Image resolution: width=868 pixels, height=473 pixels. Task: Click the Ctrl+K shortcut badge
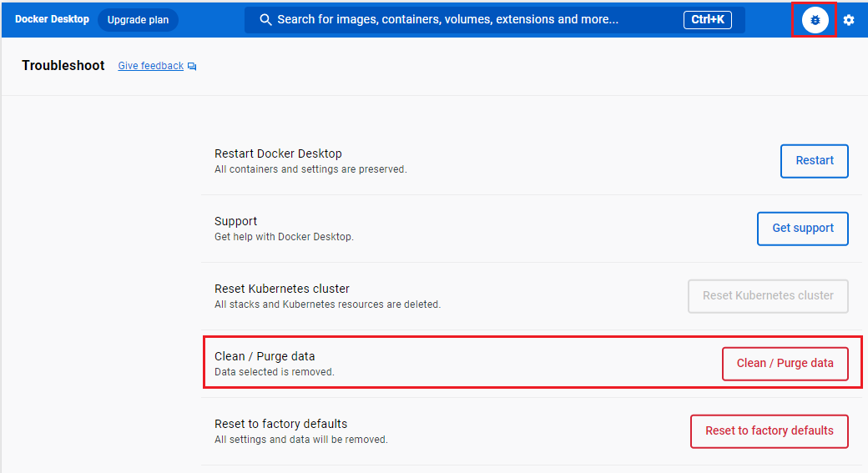(x=708, y=20)
